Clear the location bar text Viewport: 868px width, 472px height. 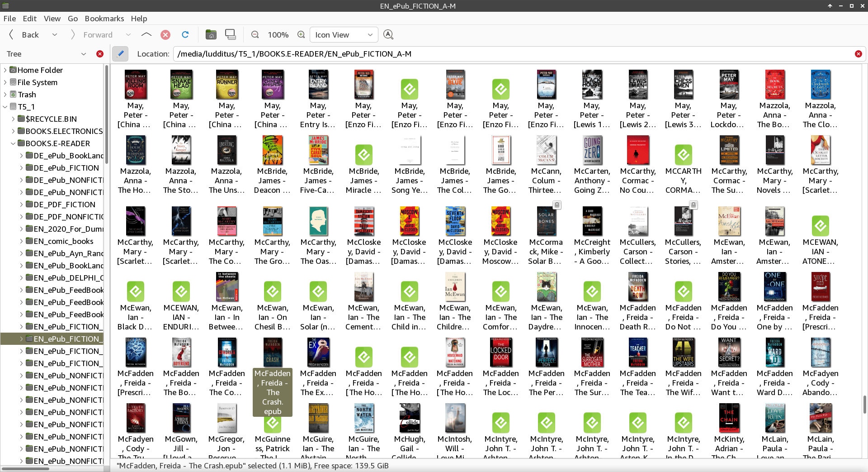pos(858,54)
